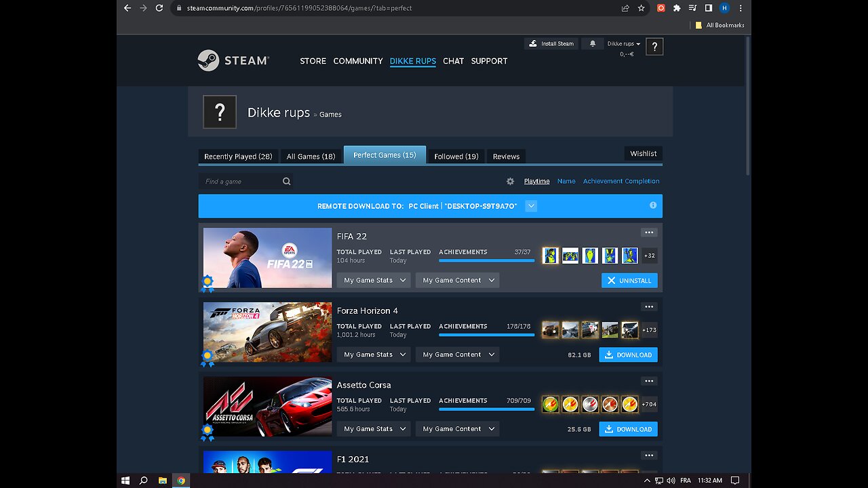This screenshot has width=868, height=488.
Task: Open Windows Start menu
Action: coord(125,481)
